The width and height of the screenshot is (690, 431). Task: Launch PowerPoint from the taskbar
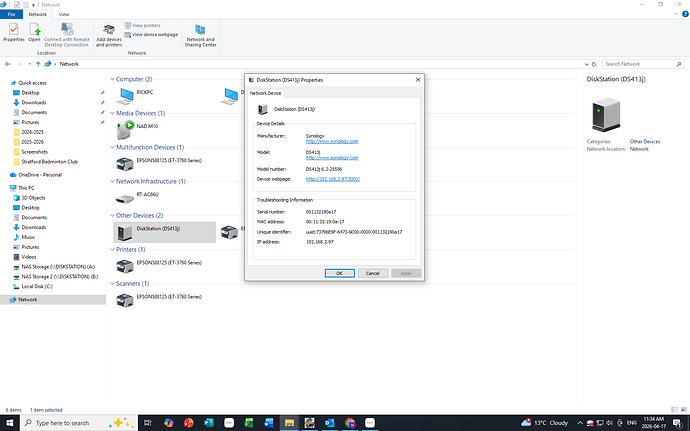[x=189, y=423]
